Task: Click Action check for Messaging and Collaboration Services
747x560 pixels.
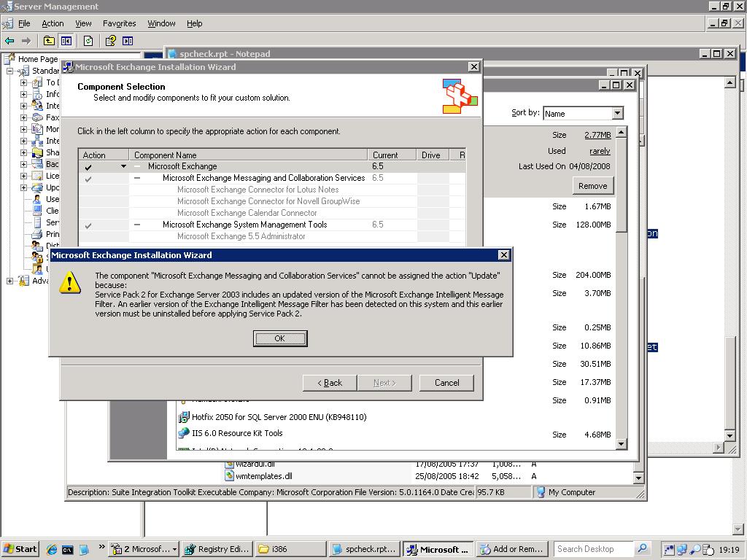Action: [88, 179]
